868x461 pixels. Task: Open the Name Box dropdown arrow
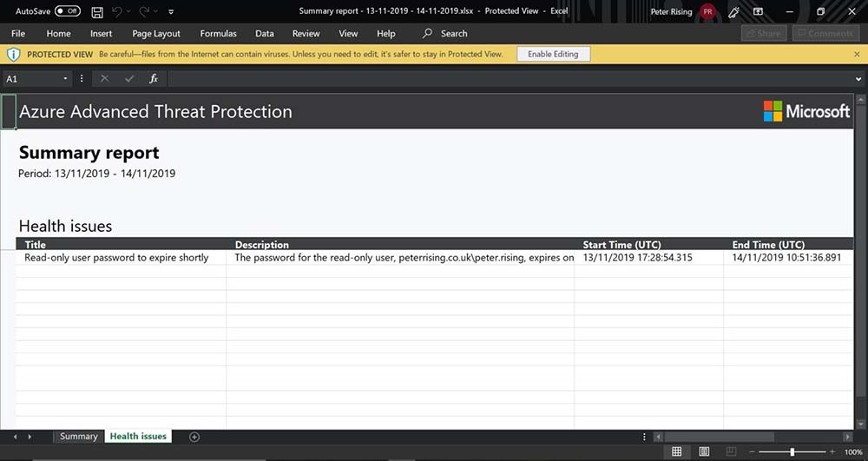coord(65,79)
